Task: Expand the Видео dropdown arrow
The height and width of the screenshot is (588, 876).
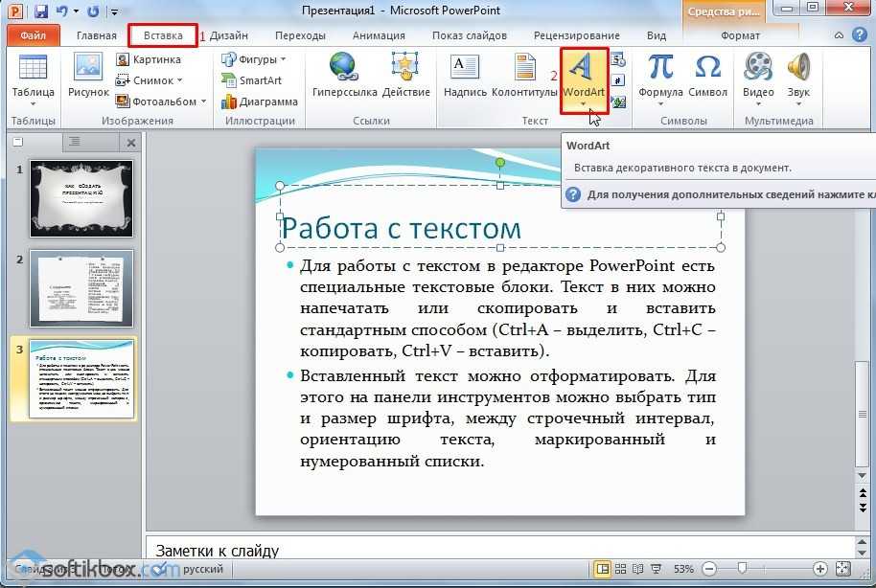Action: [x=758, y=103]
